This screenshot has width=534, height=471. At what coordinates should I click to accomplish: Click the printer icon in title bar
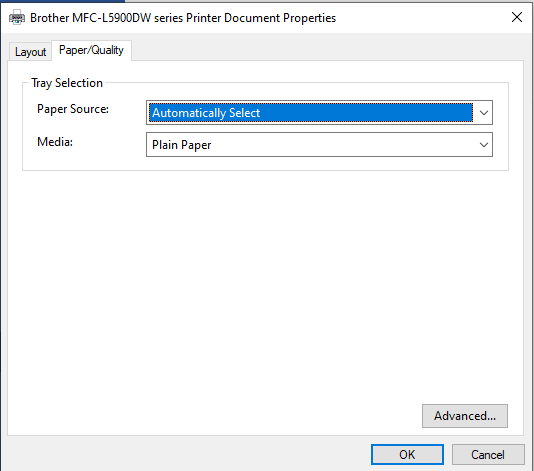pyautogui.click(x=17, y=18)
